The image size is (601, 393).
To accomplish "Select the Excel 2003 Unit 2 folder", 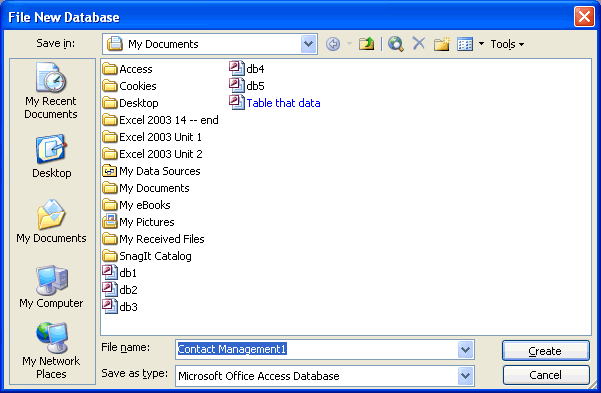I will (153, 154).
